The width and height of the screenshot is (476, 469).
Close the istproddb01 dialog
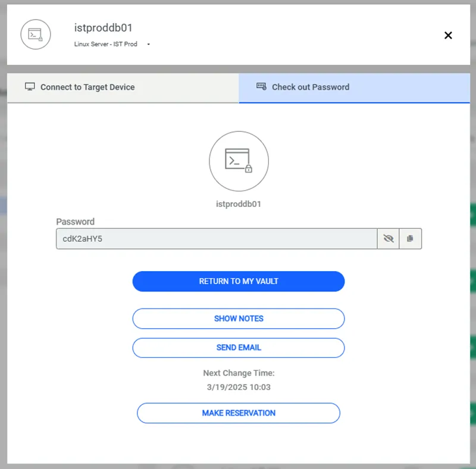[448, 35]
